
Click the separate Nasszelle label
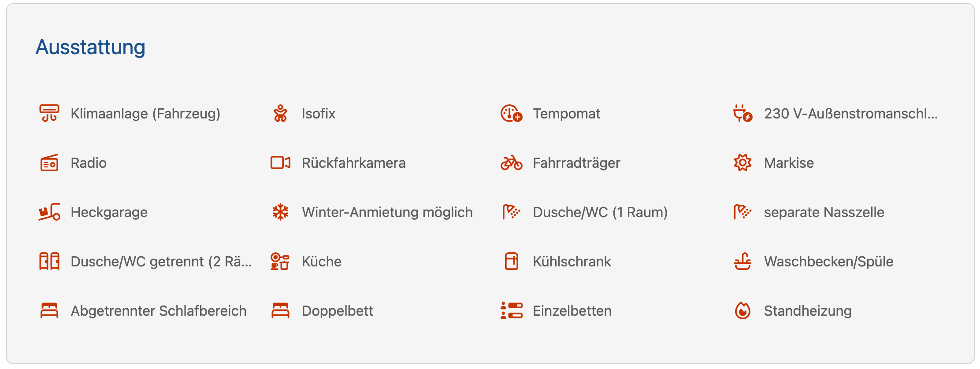coord(824,212)
